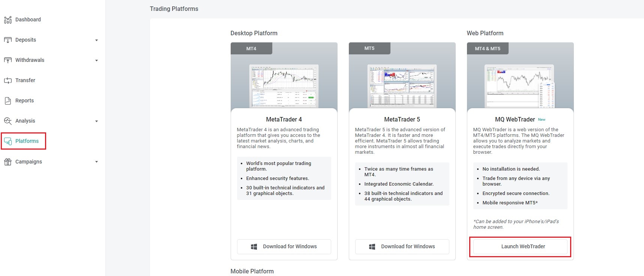The height and width of the screenshot is (276, 644).
Task: Click the MT4 badge label
Action: pos(251,48)
